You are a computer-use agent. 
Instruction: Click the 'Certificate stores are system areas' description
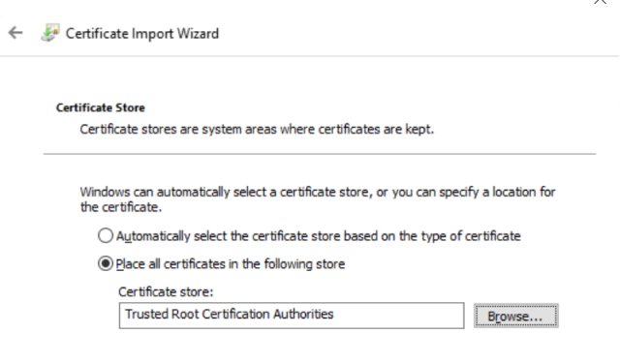pyautogui.click(x=257, y=129)
